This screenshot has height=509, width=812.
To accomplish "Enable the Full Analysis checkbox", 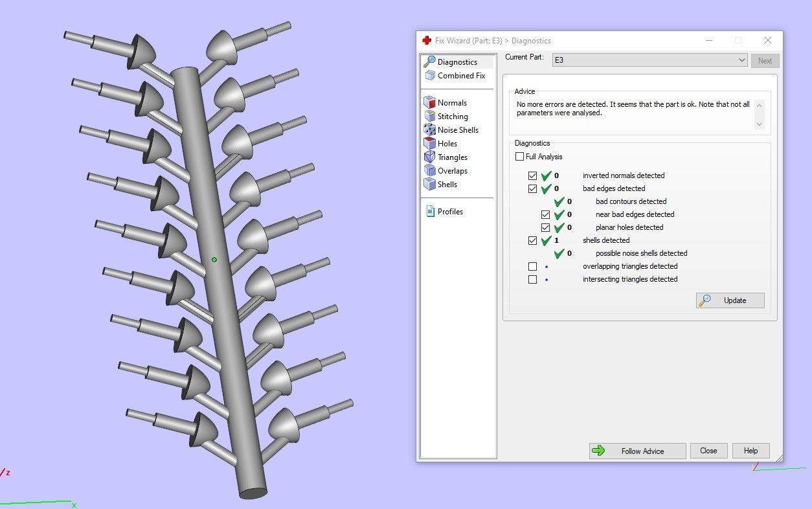I will (519, 157).
